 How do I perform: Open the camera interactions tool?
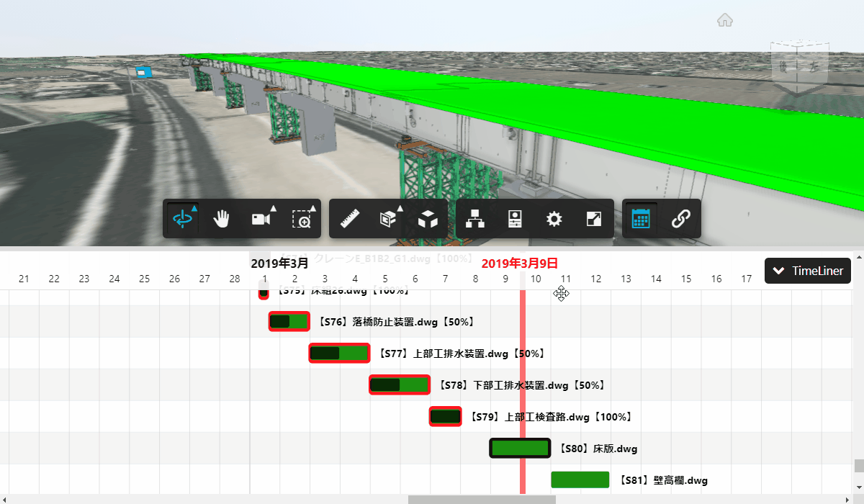click(x=262, y=219)
